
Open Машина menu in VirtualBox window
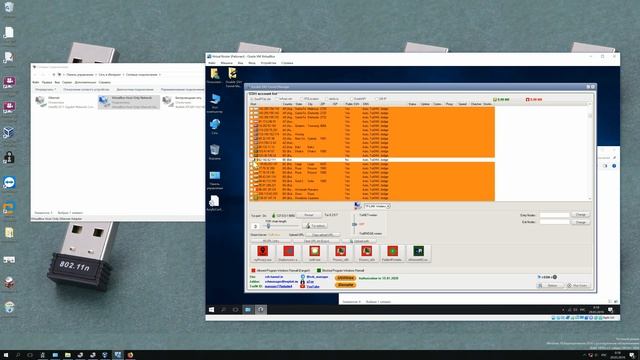tap(227, 63)
